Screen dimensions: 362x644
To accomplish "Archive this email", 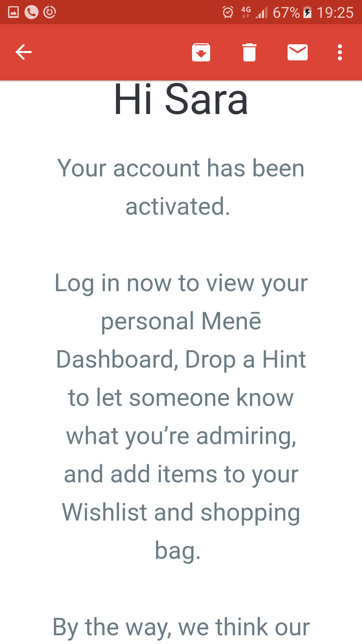I will click(x=201, y=52).
